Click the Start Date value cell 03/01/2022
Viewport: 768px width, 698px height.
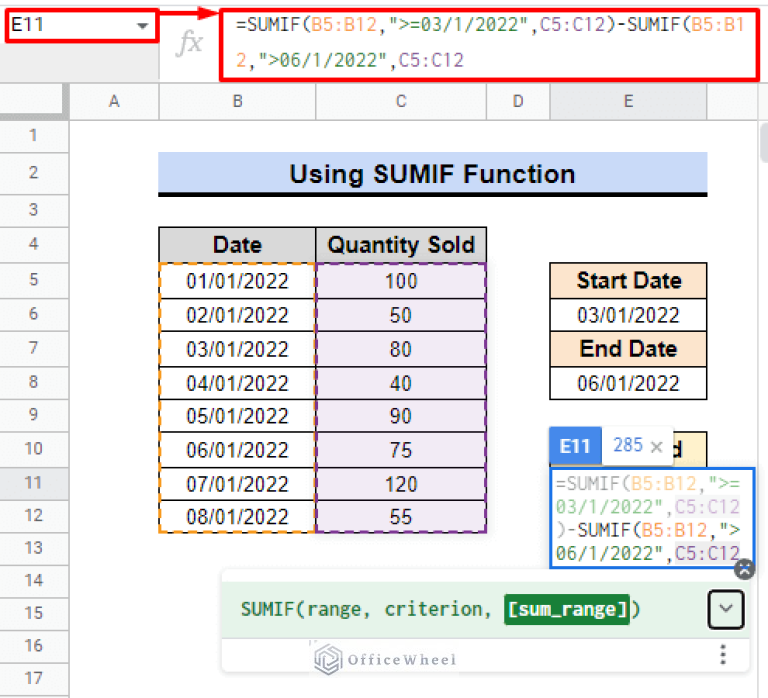pyautogui.click(x=628, y=315)
